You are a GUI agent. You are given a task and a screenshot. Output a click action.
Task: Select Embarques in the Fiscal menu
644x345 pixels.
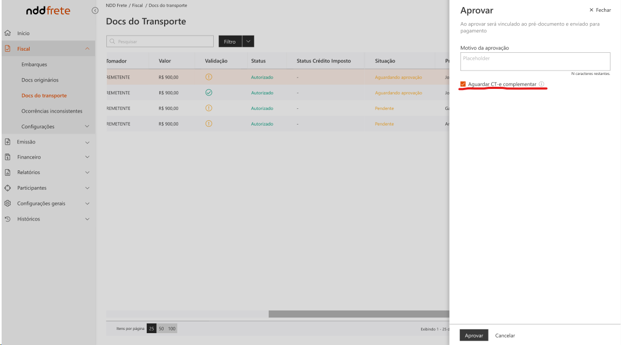coord(34,65)
